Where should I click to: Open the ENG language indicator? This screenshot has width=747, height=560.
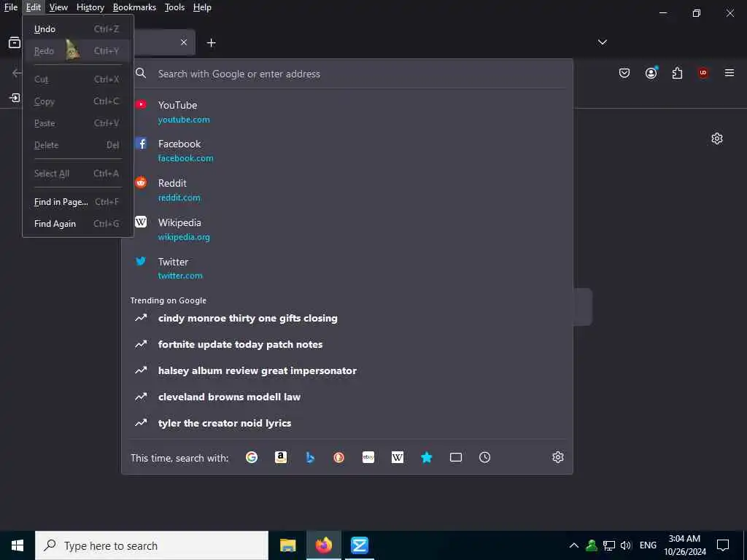click(648, 545)
